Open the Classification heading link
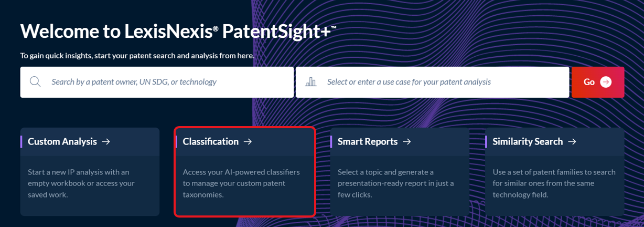 (210, 141)
